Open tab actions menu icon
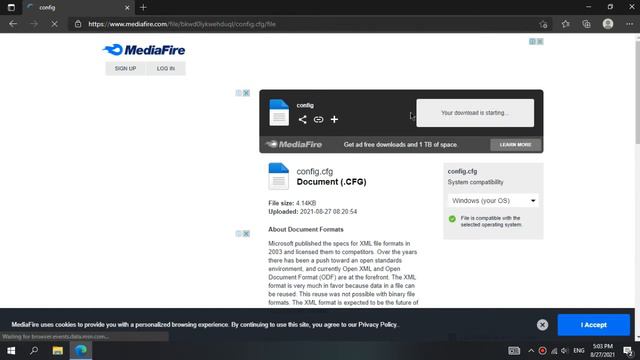The height and width of the screenshot is (360, 640). [11, 7]
